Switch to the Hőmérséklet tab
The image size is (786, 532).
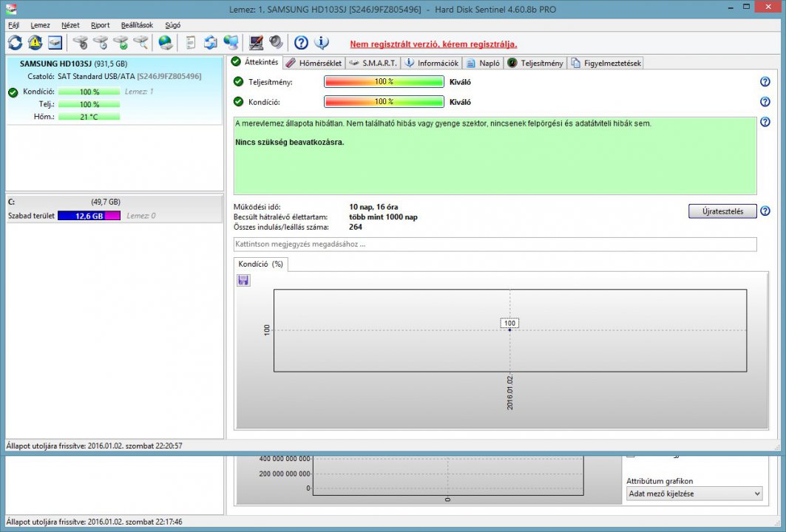[x=314, y=63]
